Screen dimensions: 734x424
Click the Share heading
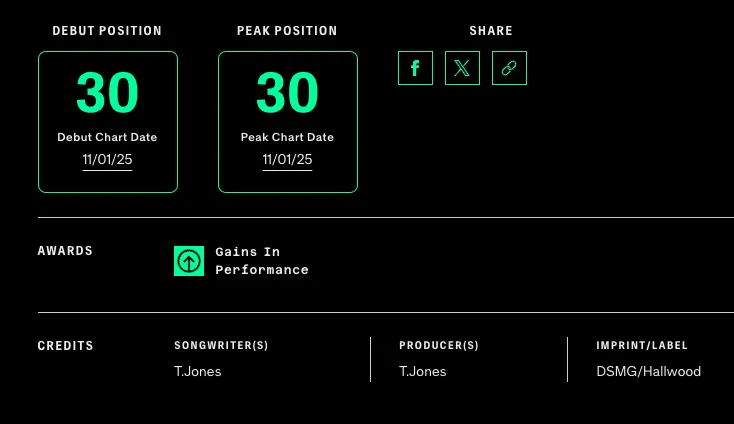(491, 31)
